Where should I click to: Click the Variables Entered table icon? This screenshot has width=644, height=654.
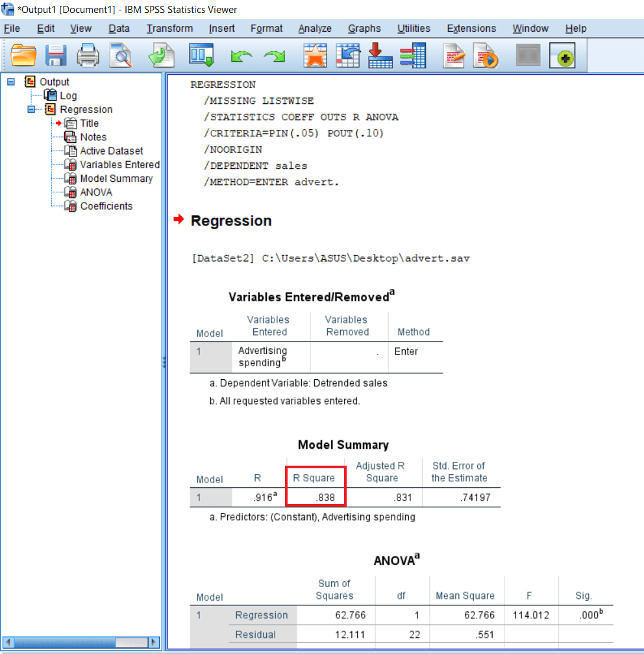pyautogui.click(x=71, y=164)
